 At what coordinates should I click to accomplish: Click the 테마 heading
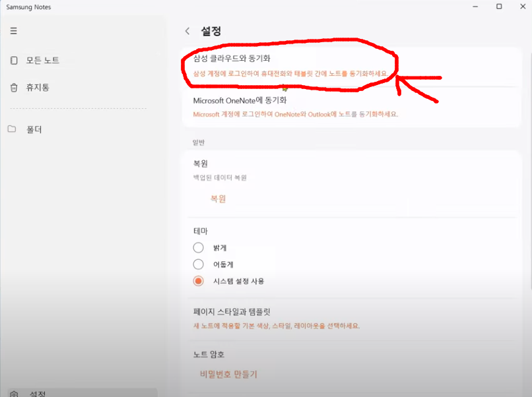click(200, 231)
